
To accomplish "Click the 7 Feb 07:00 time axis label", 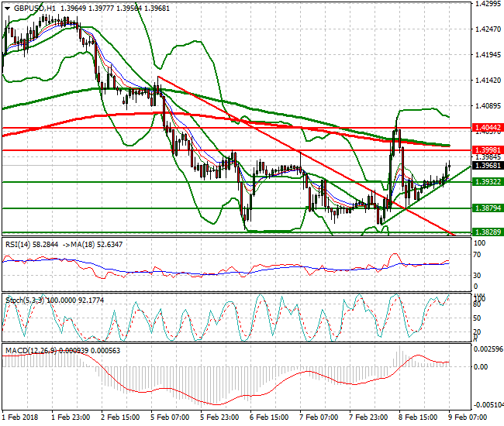I will point(319,417).
